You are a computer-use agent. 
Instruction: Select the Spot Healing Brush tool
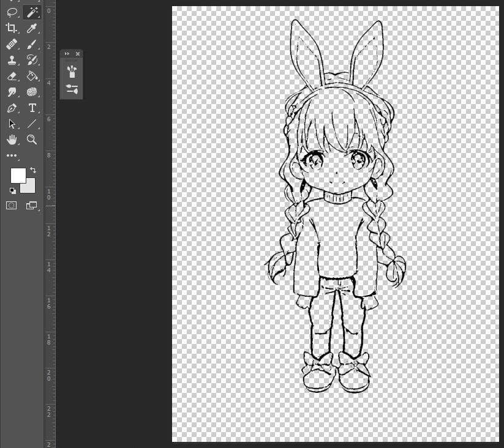12,44
